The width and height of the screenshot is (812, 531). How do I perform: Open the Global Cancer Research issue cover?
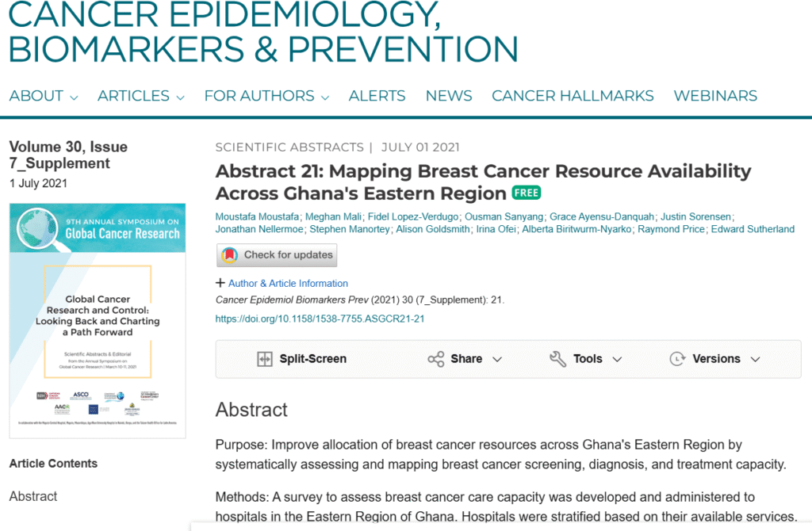pos(98,321)
